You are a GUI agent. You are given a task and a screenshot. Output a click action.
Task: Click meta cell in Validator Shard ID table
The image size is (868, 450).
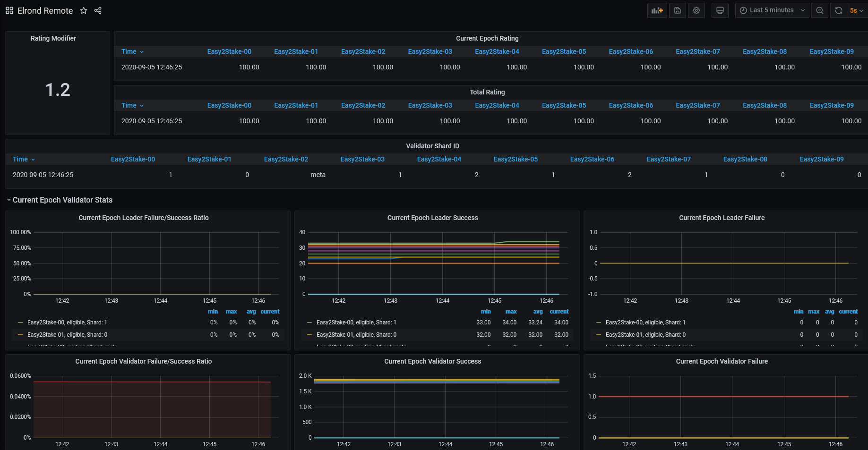(318, 175)
